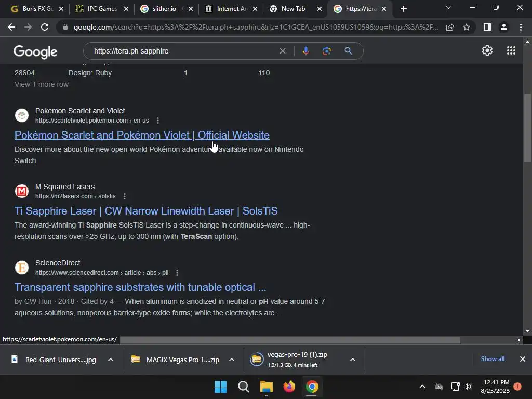Click scroll right arrow on horizontal scrollbar
The image size is (532, 399).
(518, 340)
